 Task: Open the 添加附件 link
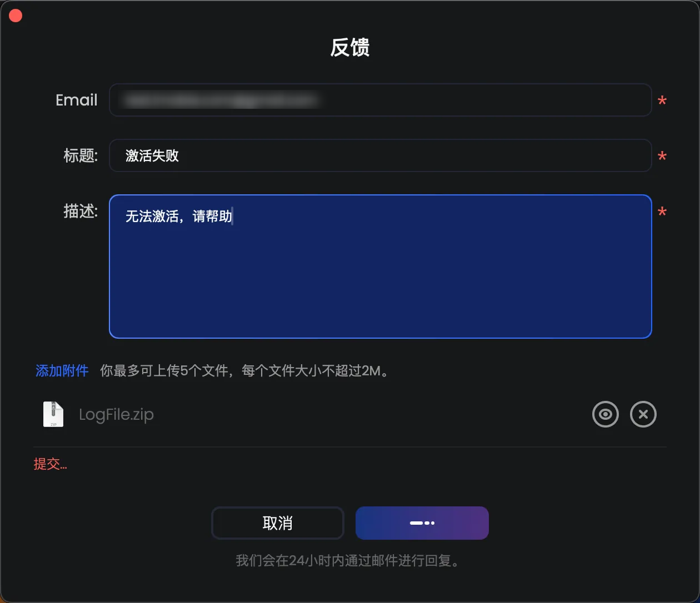pyautogui.click(x=62, y=371)
